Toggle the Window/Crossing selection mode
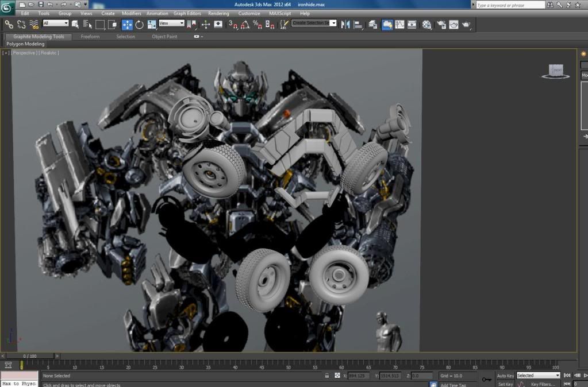 tap(112, 25)
